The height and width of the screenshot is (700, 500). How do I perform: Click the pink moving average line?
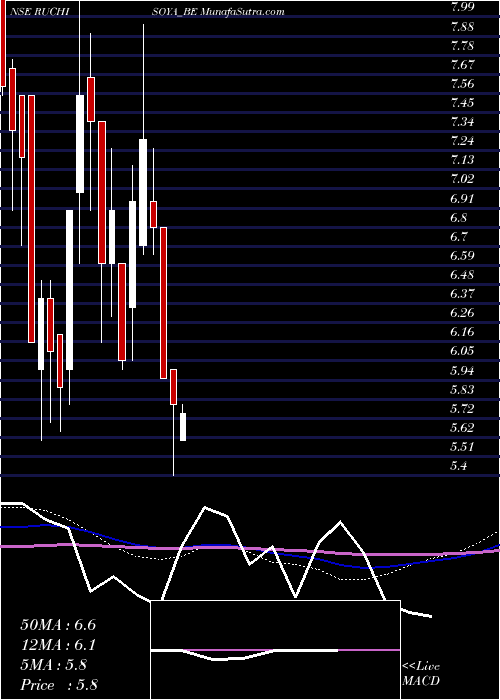(250, 550)
